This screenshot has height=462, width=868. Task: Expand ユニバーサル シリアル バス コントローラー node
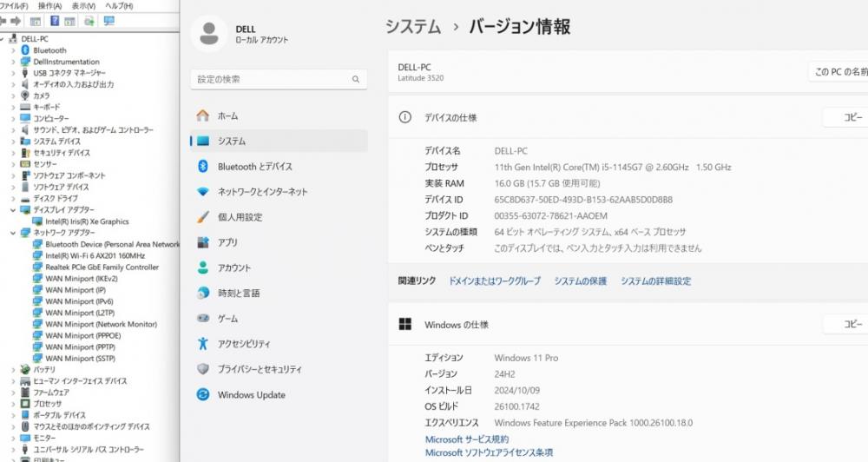point(13,449)
